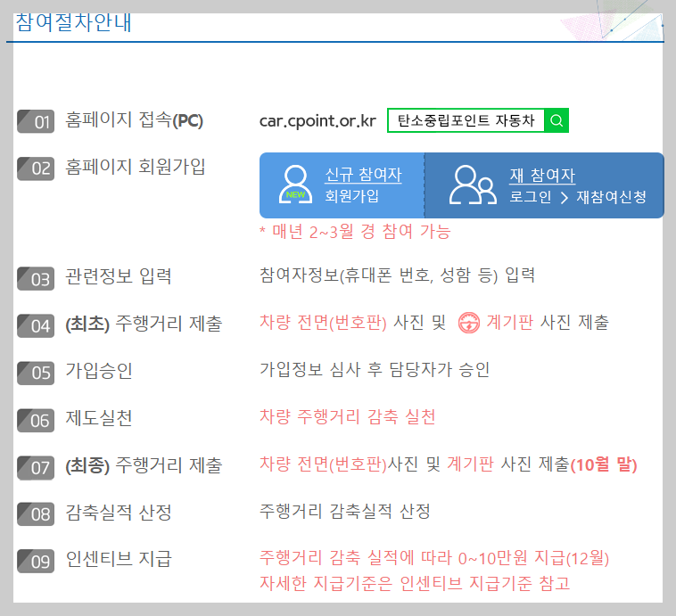Click the 재참여신청 text

point(611,197)
